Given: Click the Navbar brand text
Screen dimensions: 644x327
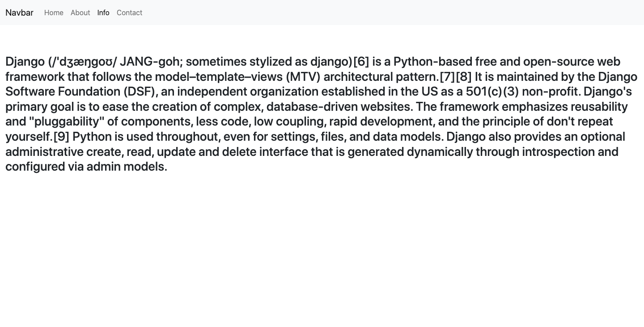Looking at the screenshot, I should (x=19, y=13).
